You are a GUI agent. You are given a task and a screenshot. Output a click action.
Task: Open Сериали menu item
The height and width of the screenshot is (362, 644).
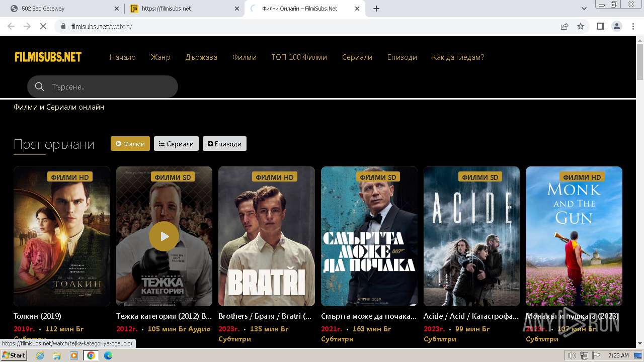coord(357,57)
